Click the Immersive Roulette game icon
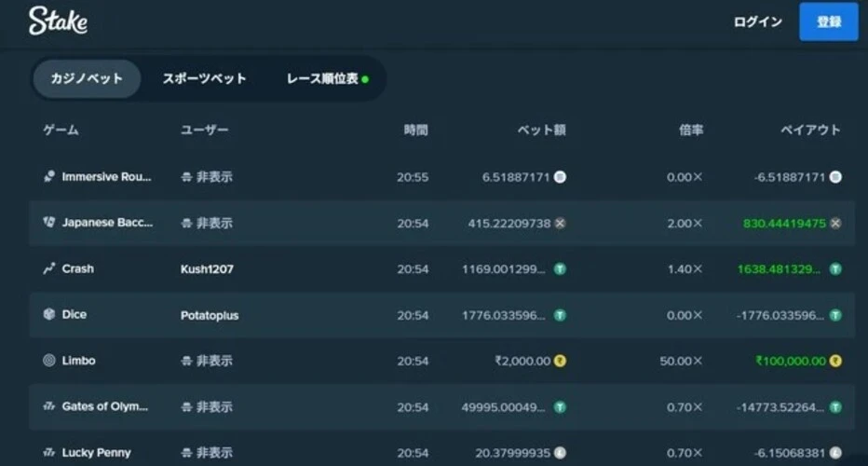 click(49, 177)
